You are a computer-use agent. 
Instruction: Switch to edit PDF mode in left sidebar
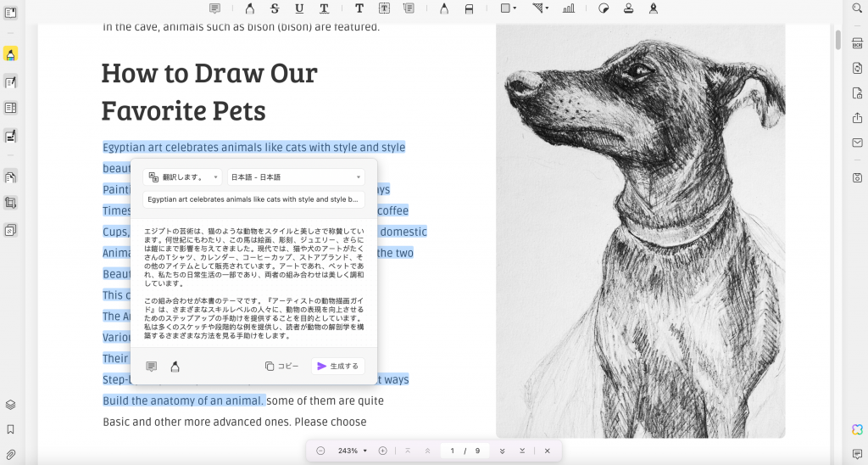click(x=10, y=82)
